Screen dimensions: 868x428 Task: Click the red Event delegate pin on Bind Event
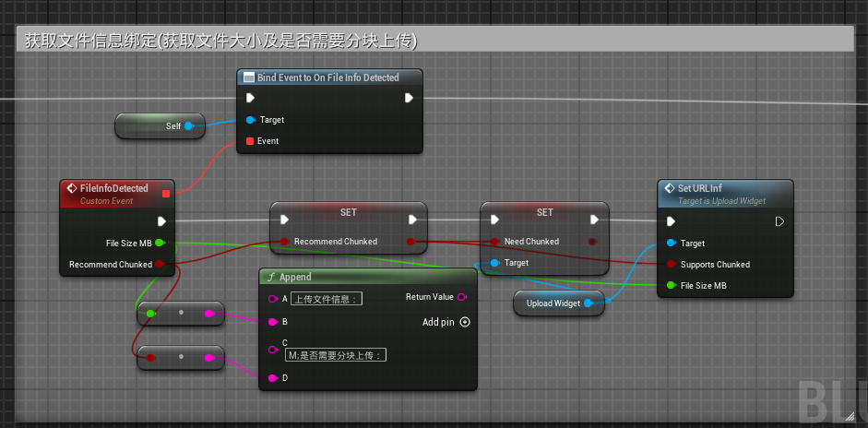[250, 141]
